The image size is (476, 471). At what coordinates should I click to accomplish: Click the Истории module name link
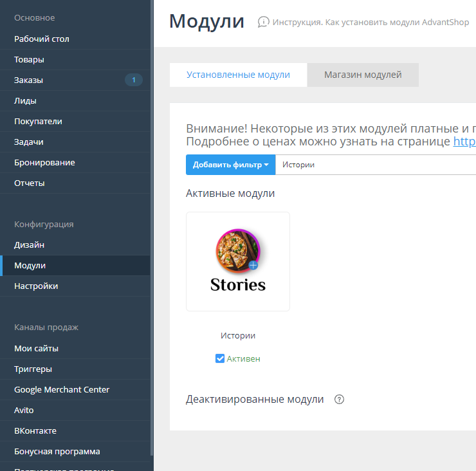tap(238, 336)
